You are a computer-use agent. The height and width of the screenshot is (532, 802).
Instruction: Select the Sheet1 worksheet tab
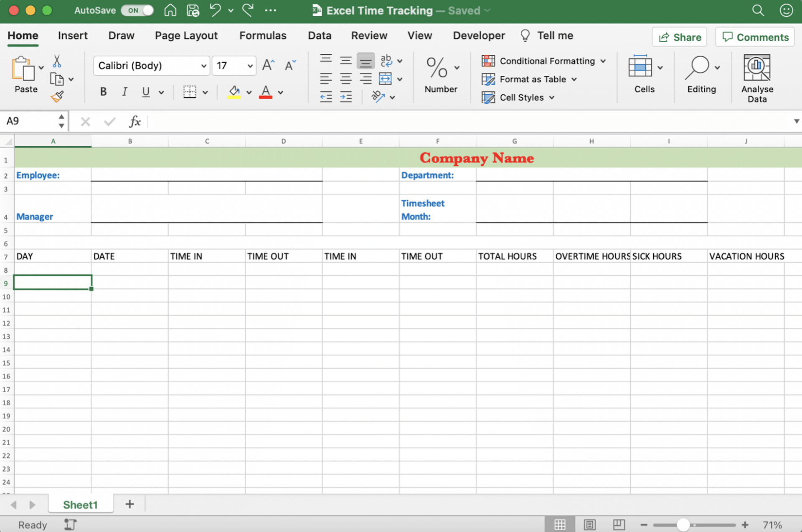pos(80,504)
